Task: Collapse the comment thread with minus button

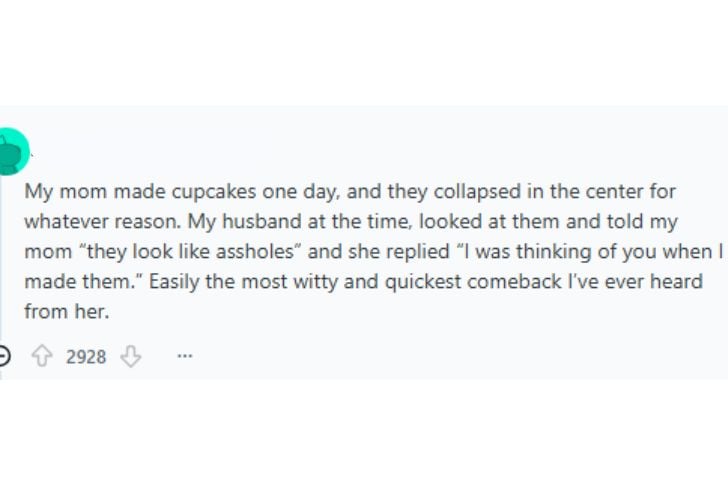Action: (4, 355)
